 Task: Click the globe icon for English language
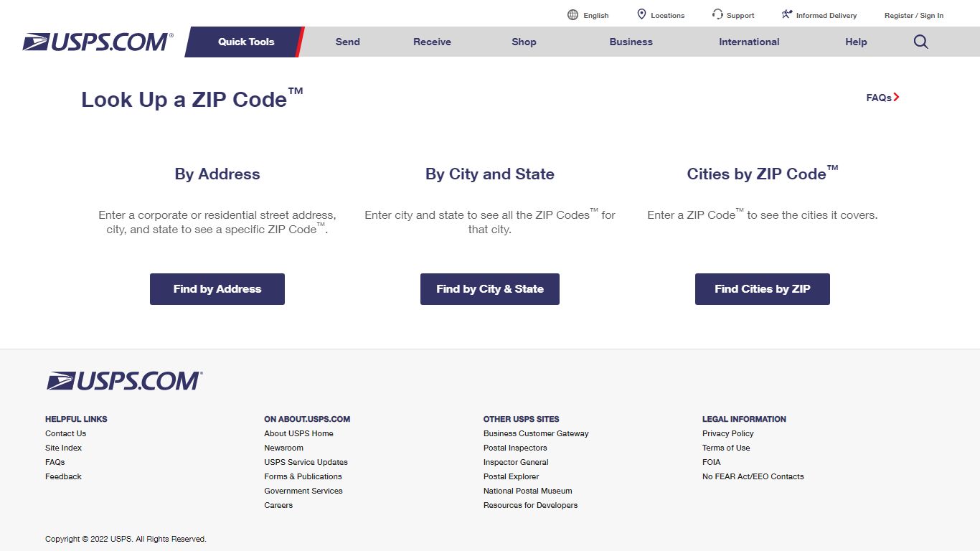(572, 14)
